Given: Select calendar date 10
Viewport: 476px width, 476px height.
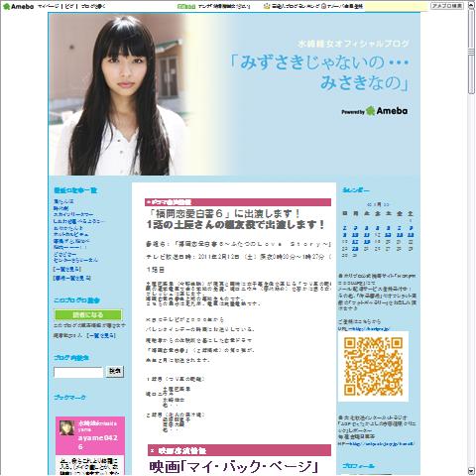Looking at the screenshot, I should pos(355,235).
